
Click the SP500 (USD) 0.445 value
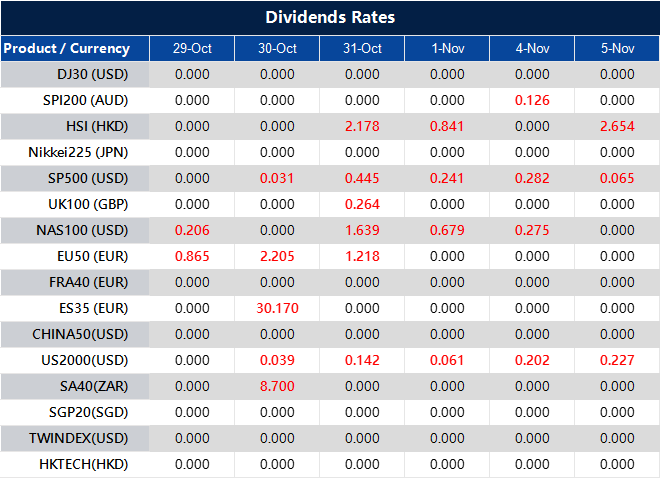362,178
